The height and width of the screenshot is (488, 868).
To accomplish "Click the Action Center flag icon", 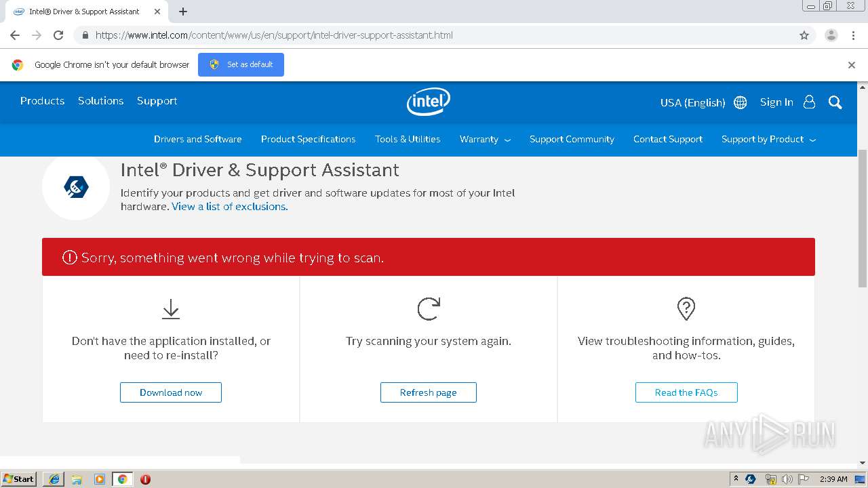I will tap(804, 479).
